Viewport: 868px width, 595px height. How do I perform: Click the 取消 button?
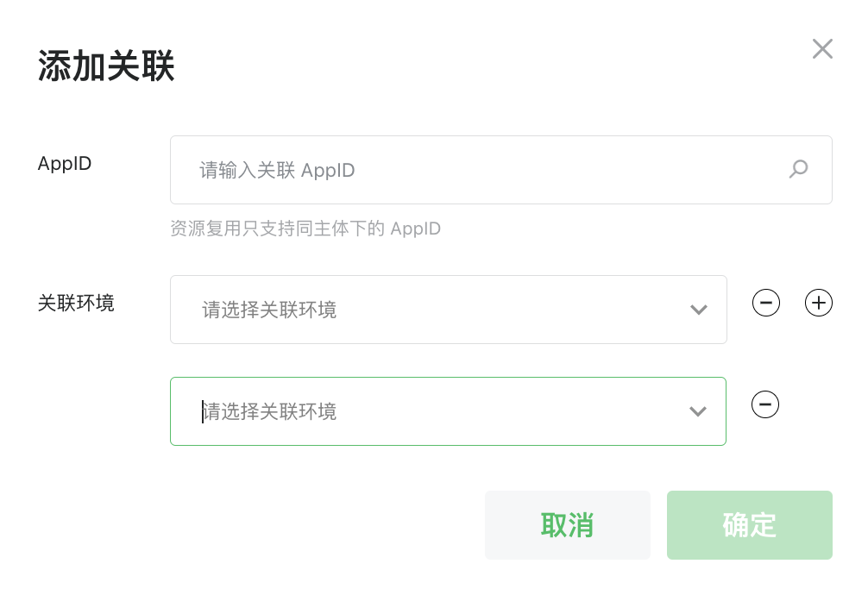click(568, 524)
